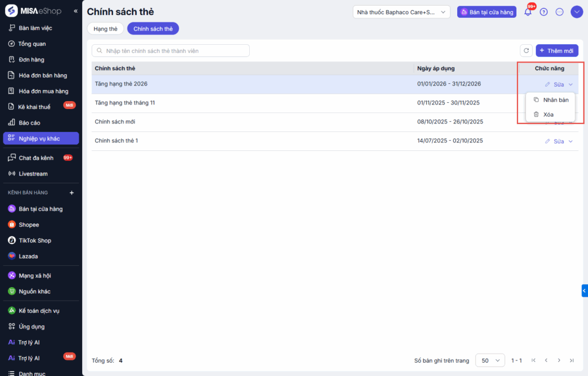
Task: Switch to Hạng thẻ tab
Action: coord(106,29)
